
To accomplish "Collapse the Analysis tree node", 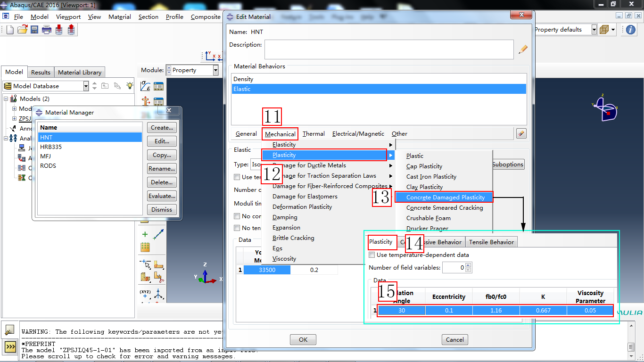I will tap(6, 139).
